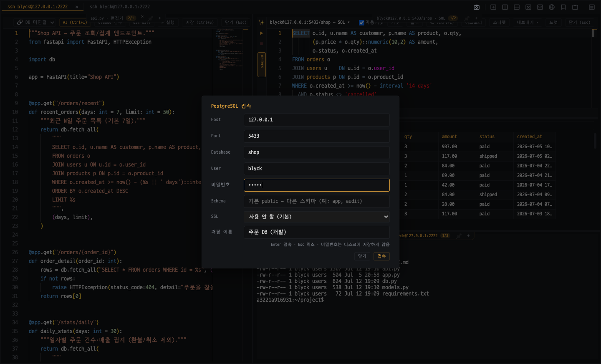The width and height of the screenshot is (601, 364).
Task: Pin the SQL 1/2 pane
Action: pyautogui.click(x=467, y=18)
